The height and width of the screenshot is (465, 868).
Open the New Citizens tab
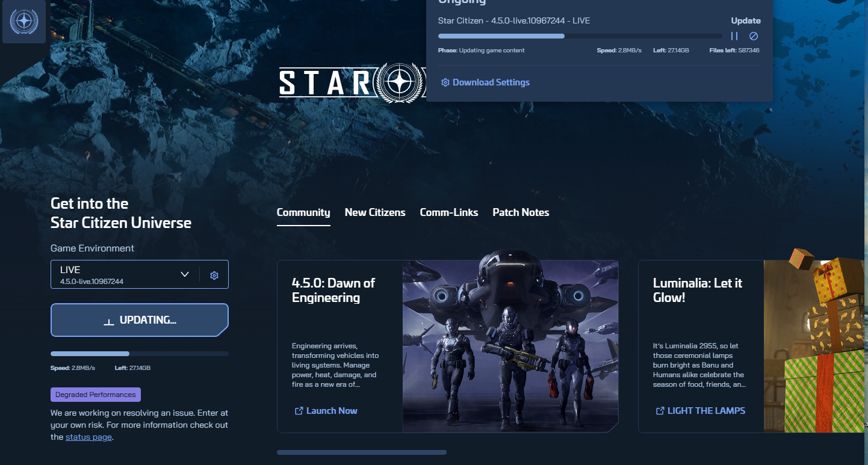pos(375,212)
